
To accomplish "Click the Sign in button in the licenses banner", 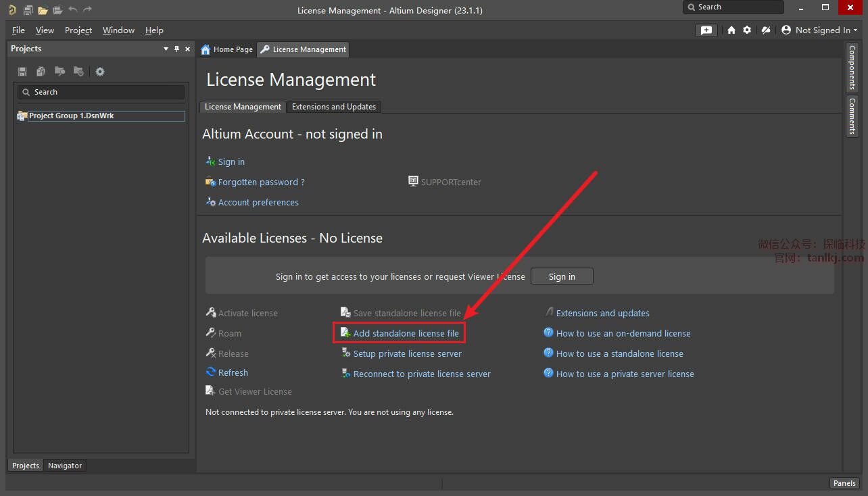I will click(562, 276).
